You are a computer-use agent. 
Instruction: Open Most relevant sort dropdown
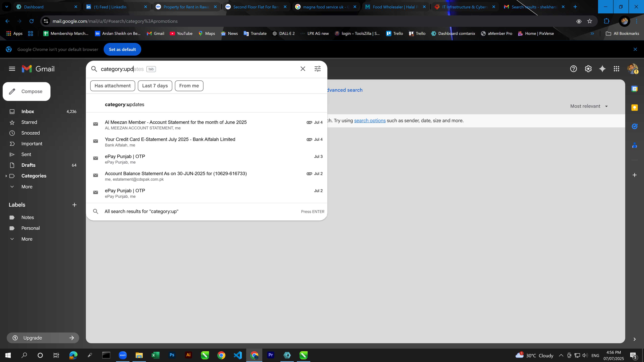tap(589, 106)
